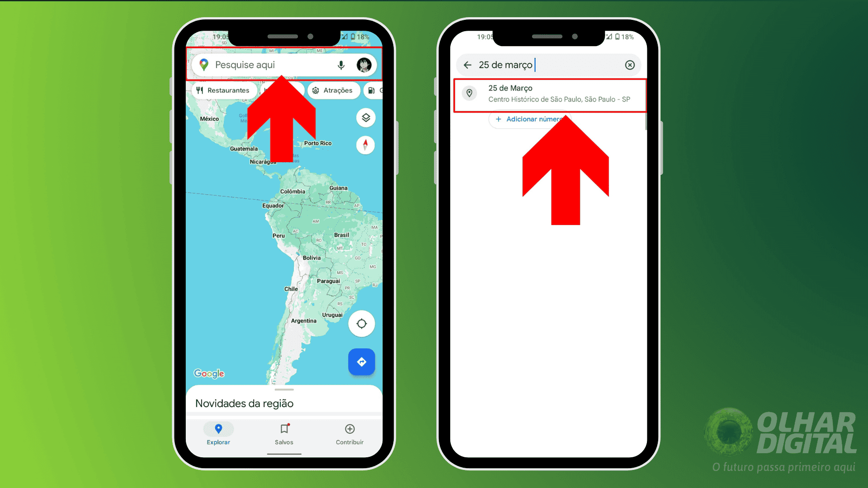Image resolution: width=868 pixels, height=488 pixels.
Task: Select the Salvos bottom tab
Action: [x=284, y=434]
